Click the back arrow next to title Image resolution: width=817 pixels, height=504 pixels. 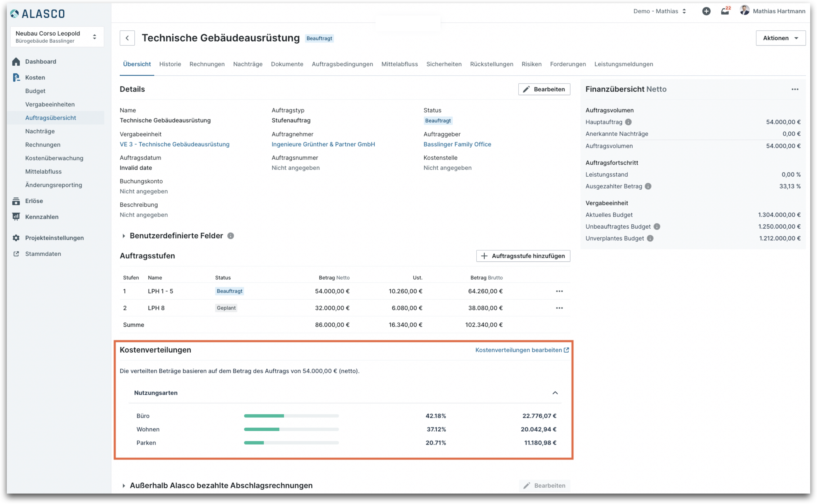[127, 38]
